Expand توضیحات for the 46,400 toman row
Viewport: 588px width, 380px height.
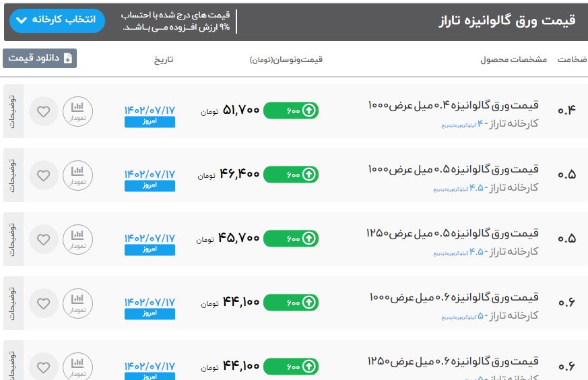pos(13,175)
